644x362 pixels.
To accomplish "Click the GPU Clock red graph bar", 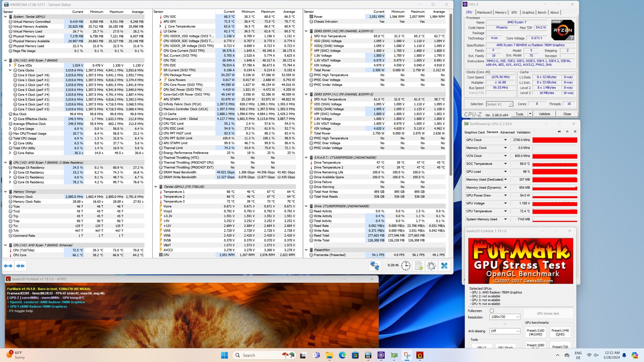I will (555, 140).
